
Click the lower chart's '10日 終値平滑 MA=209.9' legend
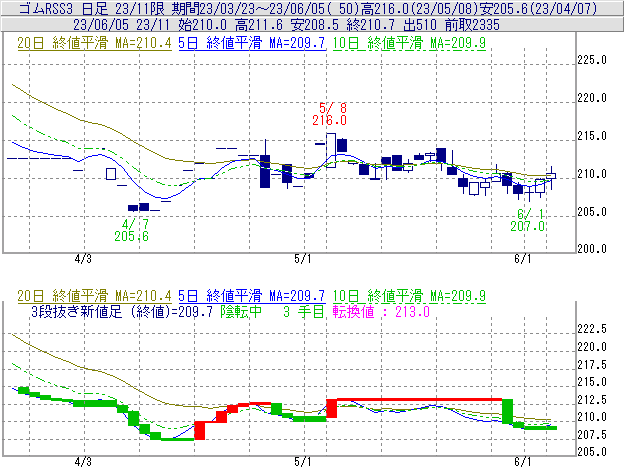[x=409, y=296]
